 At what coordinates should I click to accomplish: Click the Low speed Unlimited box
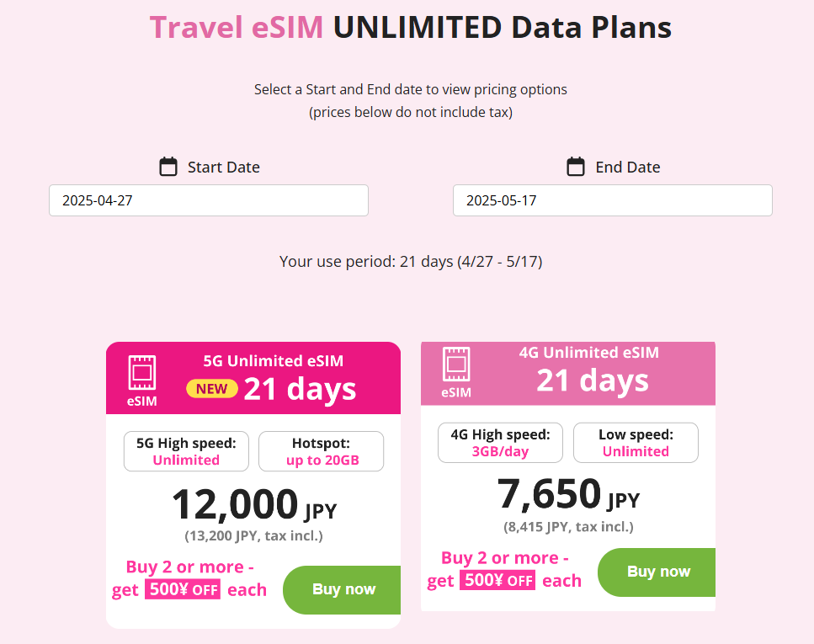tap(636, 443)
